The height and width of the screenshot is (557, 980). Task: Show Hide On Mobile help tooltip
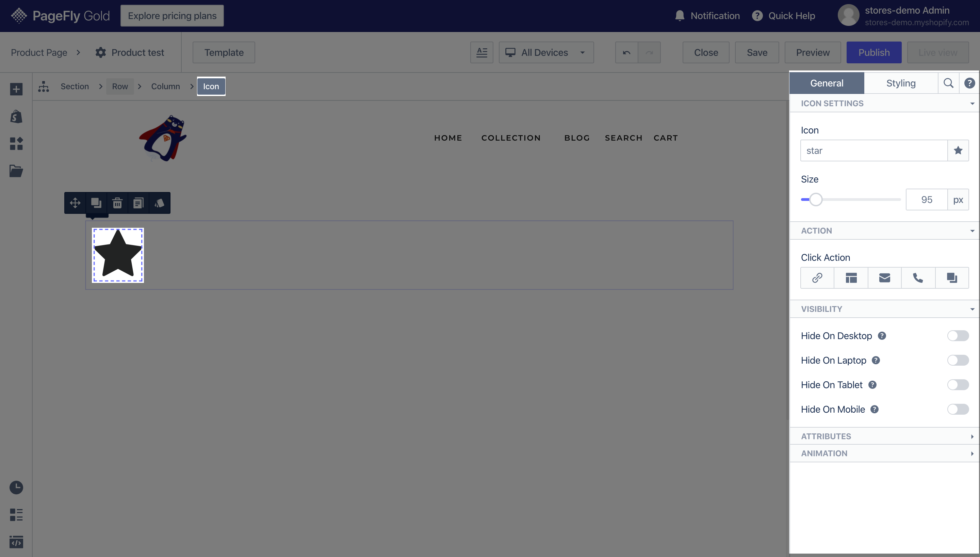(x=875, y=409)
